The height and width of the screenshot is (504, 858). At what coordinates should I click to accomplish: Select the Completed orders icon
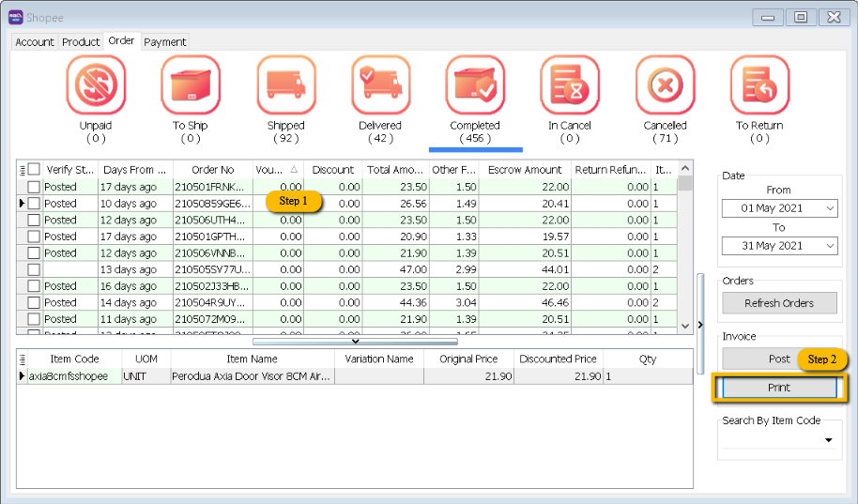(475, 85)
